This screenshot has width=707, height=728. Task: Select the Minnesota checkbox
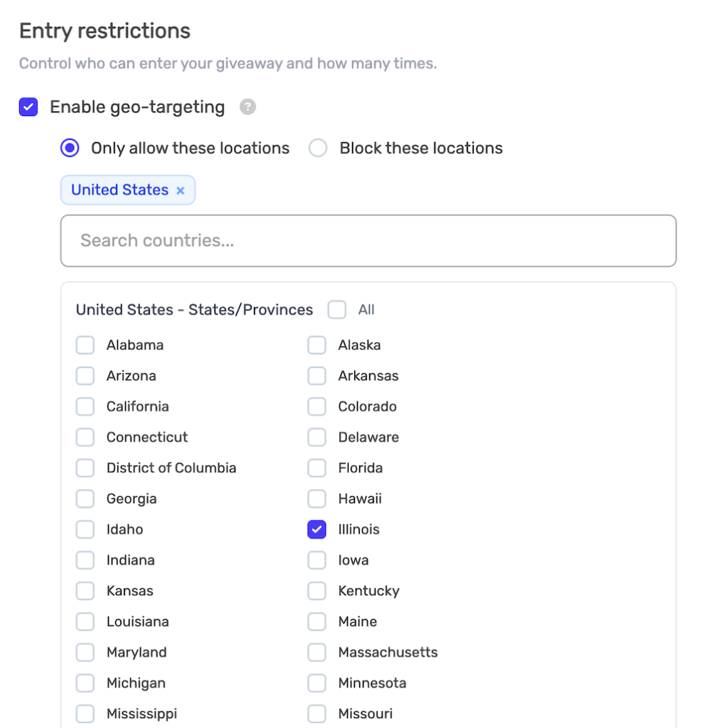point(317,683)
